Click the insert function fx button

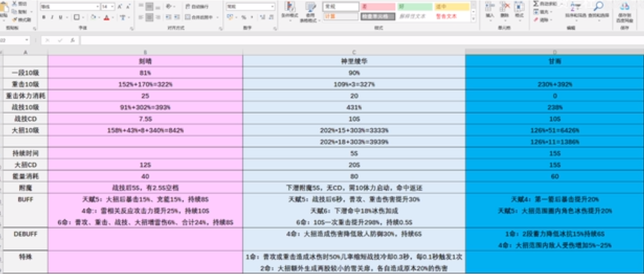[x=72, y=40]
